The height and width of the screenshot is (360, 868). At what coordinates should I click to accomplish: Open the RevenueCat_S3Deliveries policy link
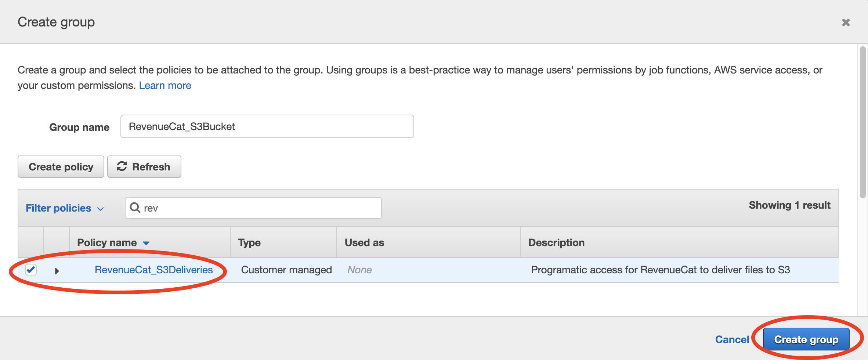153,270
